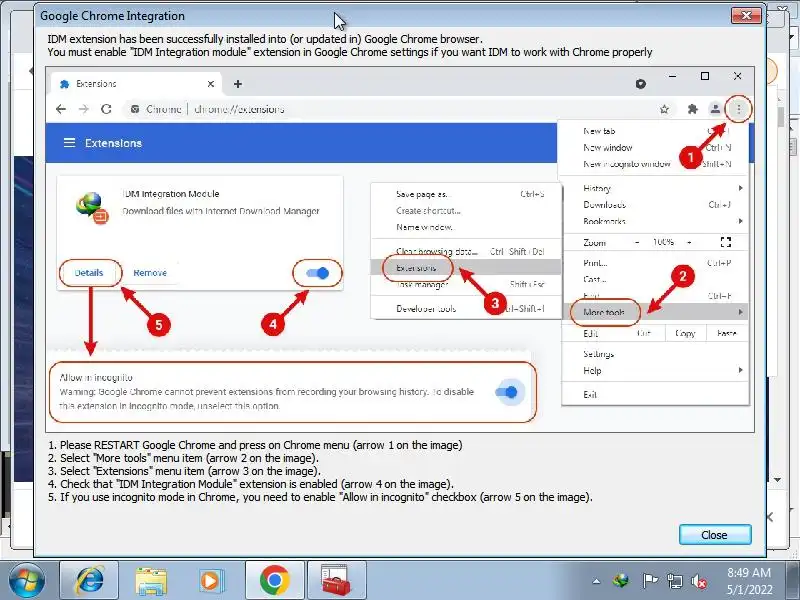Click the bookmark star icon in address bar
Image resolution: width=800 pixels, height=600 pixels.
tap(664, 109)
